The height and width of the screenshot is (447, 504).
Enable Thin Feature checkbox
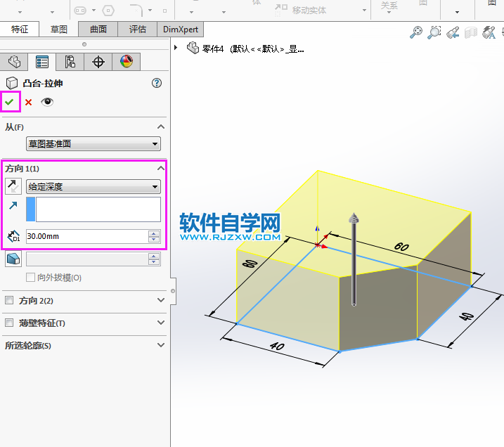[x=9, y=323]
